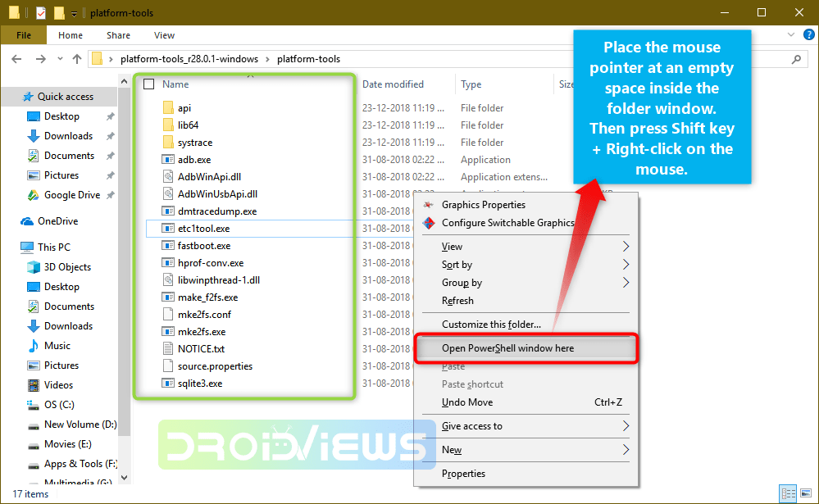Expand the Sort by submenu
Image resolution: width=819 pixels, height=504 pixels.
[x=626, y=265]
